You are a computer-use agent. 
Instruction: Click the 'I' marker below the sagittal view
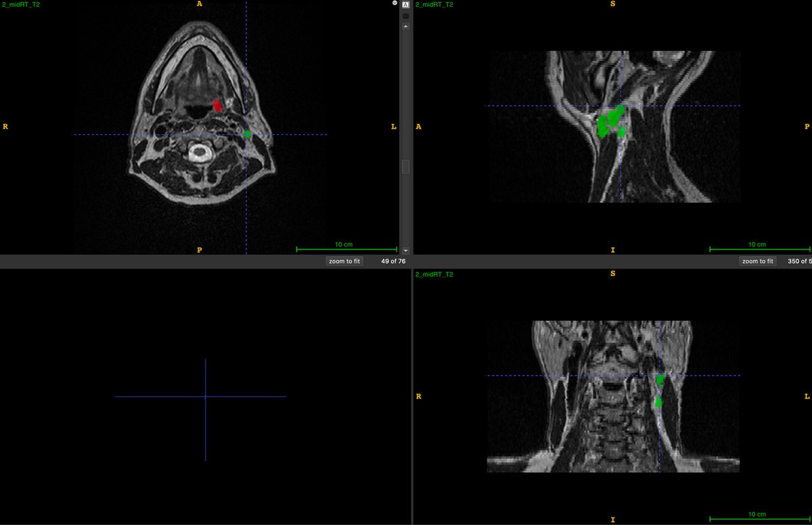[613, 250]
